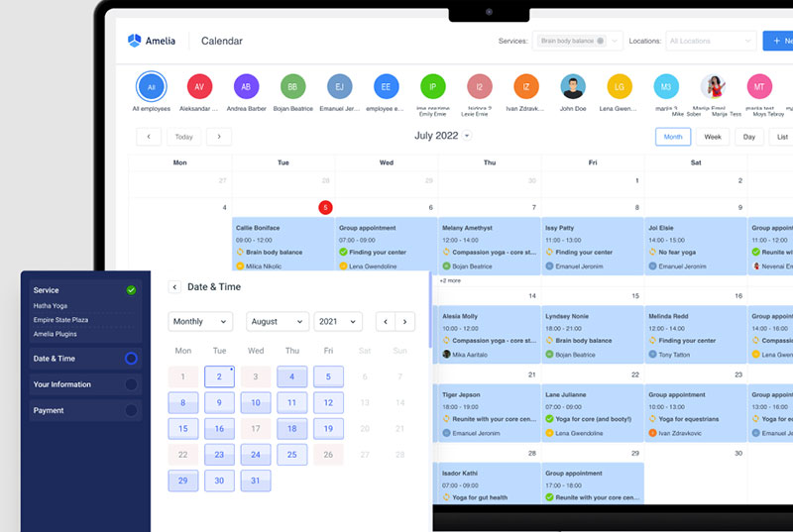Filter by Emanuel EJ avatar
This screenshot has width=793, height=532.
click(339, 87)
